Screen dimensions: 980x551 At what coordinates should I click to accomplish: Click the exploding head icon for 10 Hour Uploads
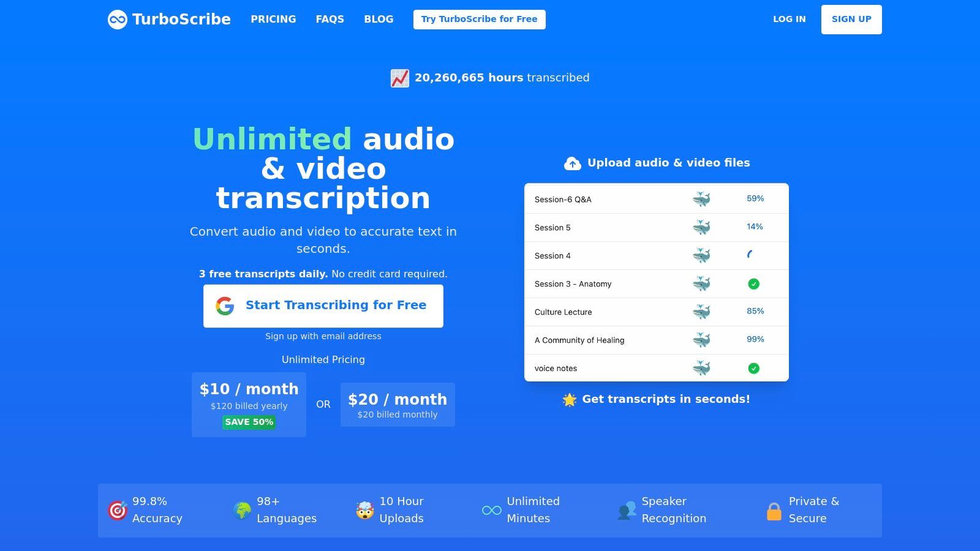click(365, 510)
